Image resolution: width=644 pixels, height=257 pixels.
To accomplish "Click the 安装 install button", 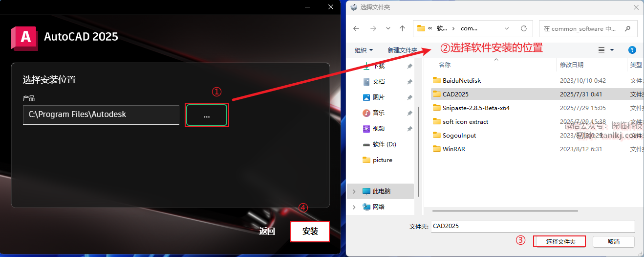I will click(x=310, y=232).
